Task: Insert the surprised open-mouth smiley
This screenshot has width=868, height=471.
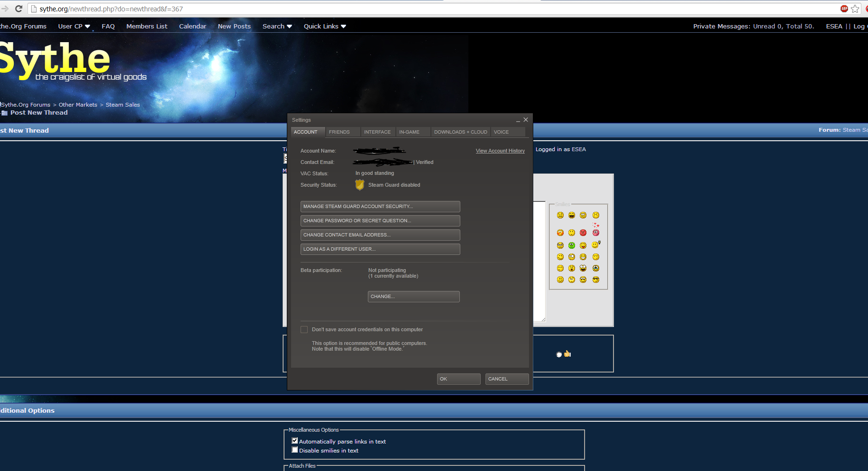Action: (x=572, y=268)
